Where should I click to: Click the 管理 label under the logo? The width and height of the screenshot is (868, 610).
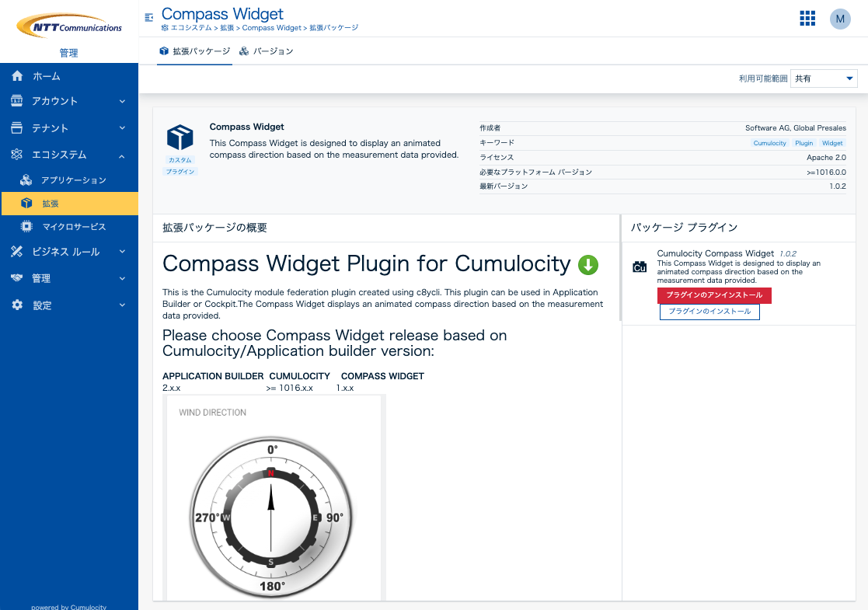[x=68, y=53]
